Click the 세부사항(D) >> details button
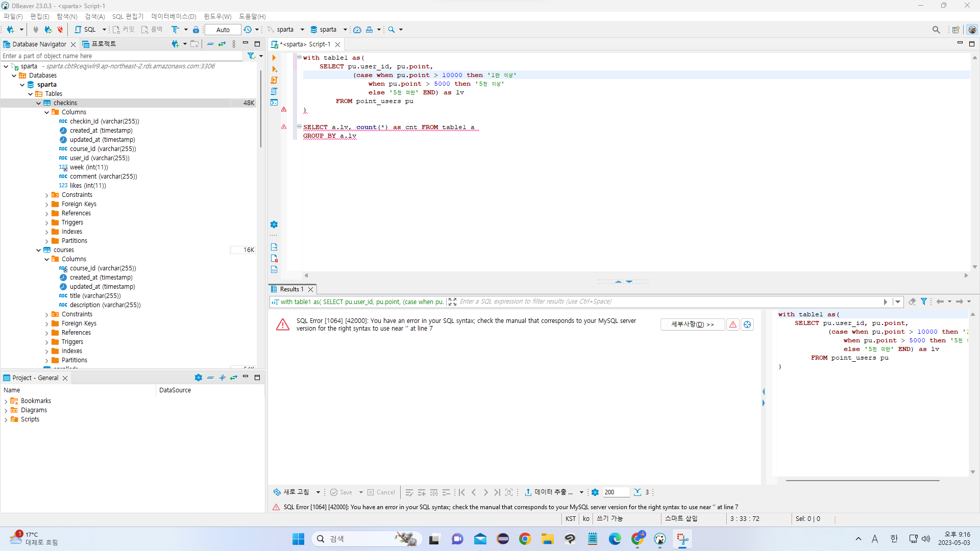Viewport: 980px width, 551px height. tap(693, 324)
